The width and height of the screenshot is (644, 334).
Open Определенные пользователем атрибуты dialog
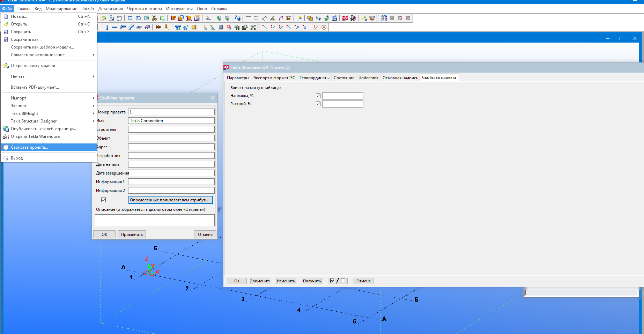(170, 200)
